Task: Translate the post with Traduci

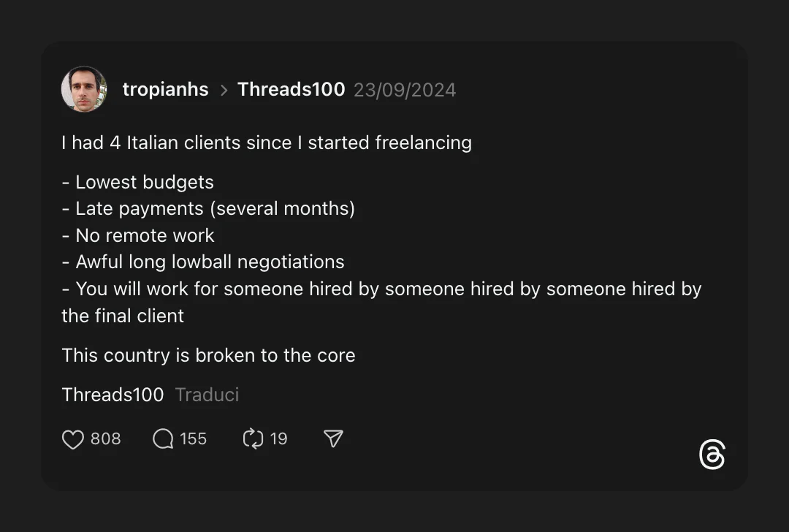Action: coord(207,395)
